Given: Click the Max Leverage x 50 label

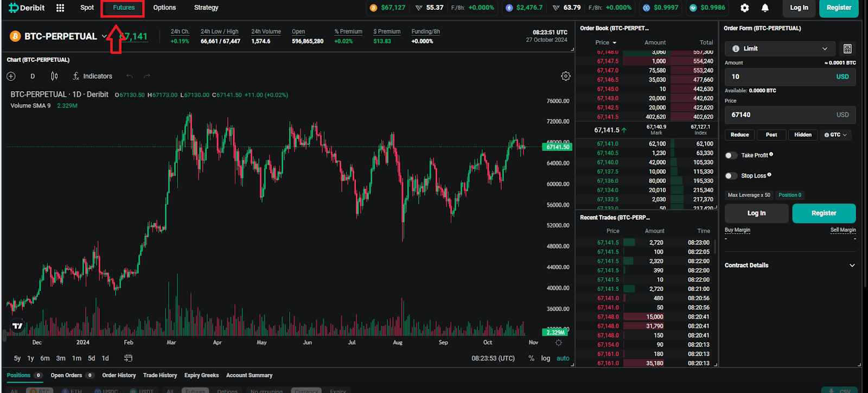Looking at the screenshot, I should (749, 195).
